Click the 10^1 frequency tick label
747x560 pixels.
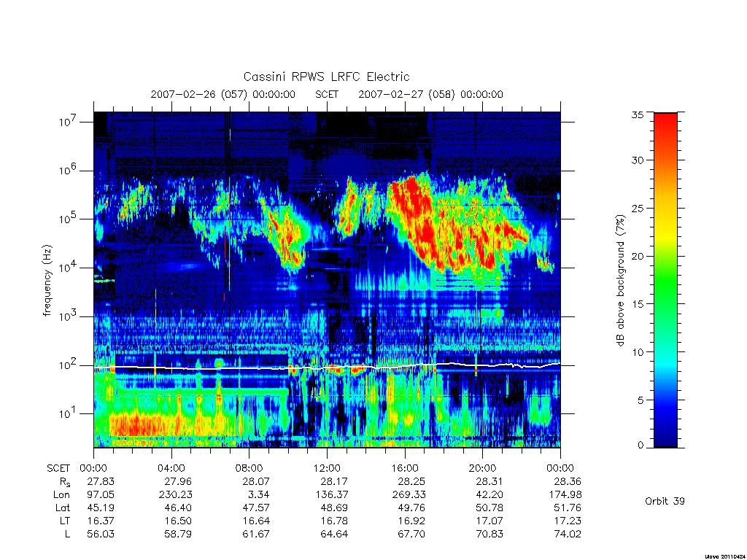[69, 413]
